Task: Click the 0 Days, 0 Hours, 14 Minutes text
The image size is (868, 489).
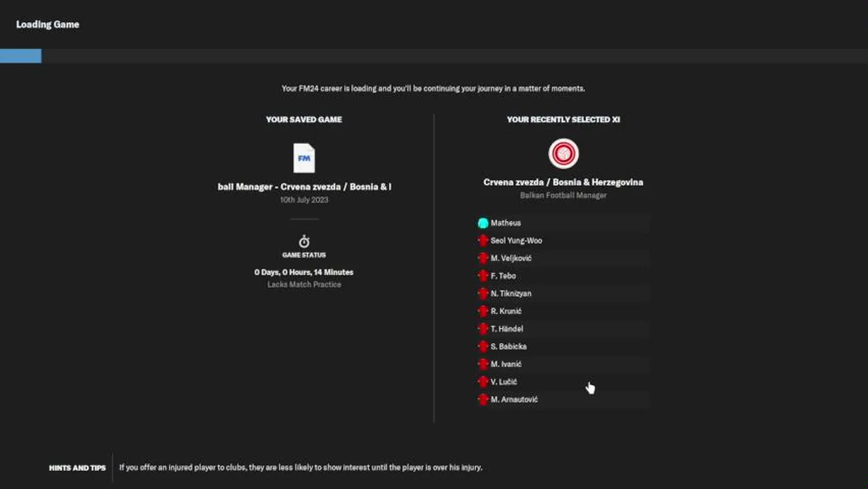Action: click(304, 272)
